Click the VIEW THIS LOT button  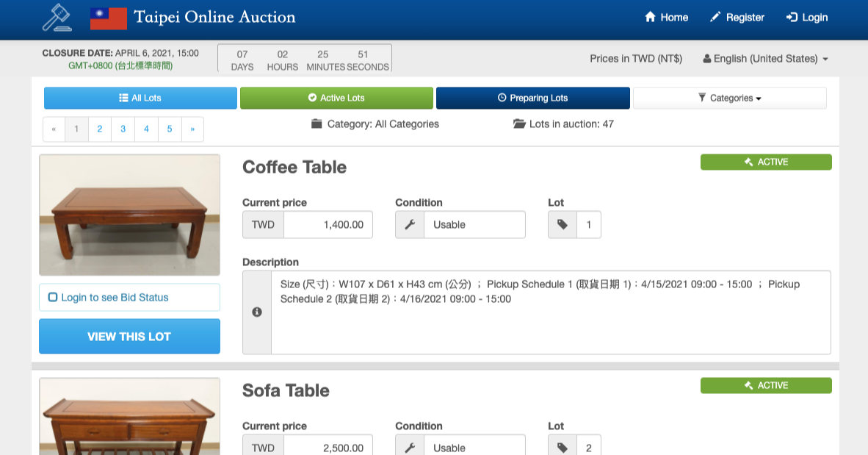click(x=129, y=337)
